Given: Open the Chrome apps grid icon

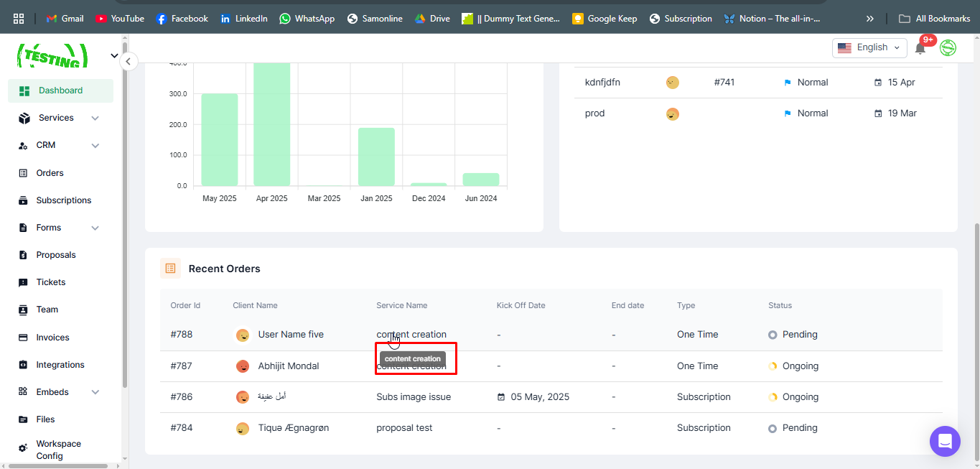Looking at the screenshot, I should [19, 19].
